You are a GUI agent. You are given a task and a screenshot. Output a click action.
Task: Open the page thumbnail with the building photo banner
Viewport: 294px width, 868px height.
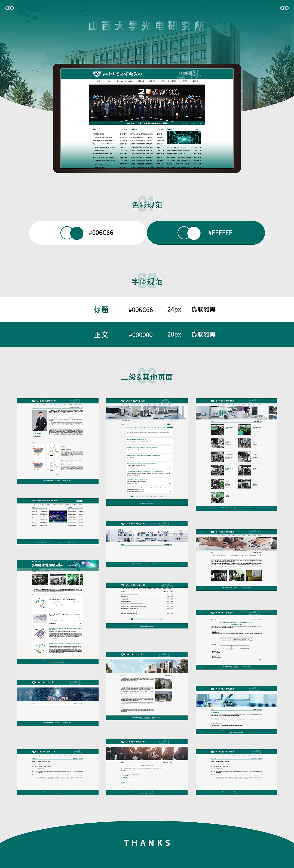point(146,686)
